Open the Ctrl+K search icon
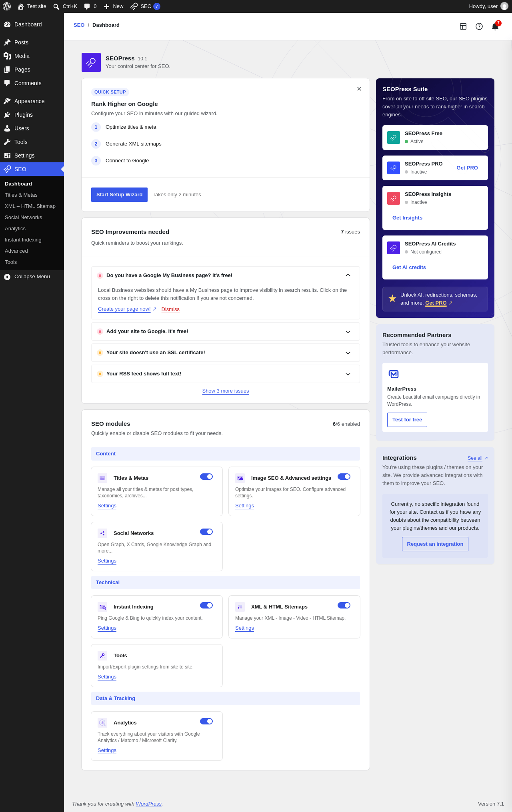 coord(56,6)
